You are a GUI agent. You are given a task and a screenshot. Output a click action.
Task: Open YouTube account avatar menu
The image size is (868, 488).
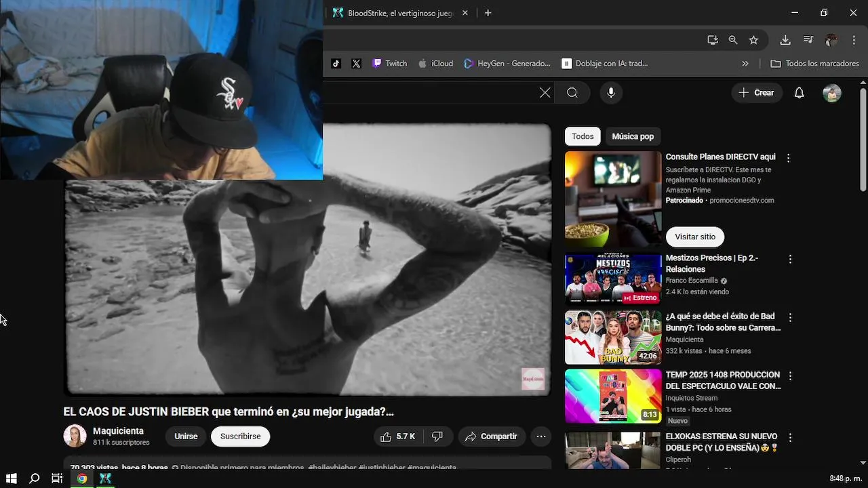pyautogui.click(x=832, y=93)
